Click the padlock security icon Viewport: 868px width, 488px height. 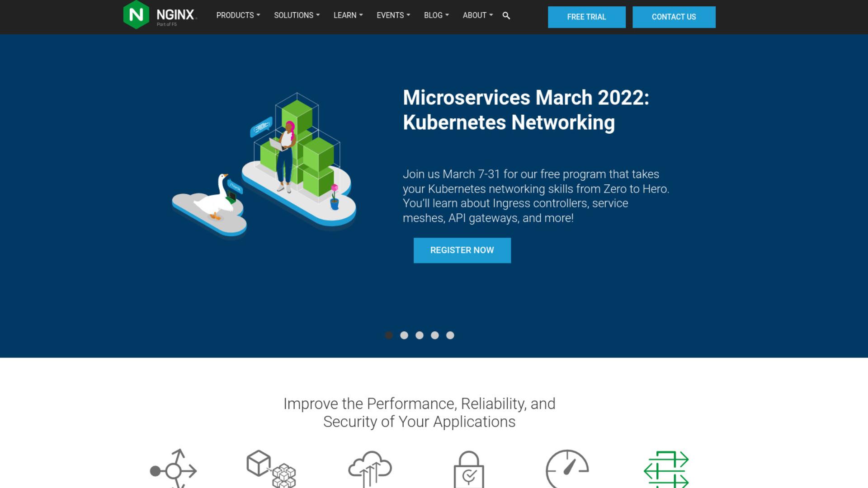(x=469, y=469)
